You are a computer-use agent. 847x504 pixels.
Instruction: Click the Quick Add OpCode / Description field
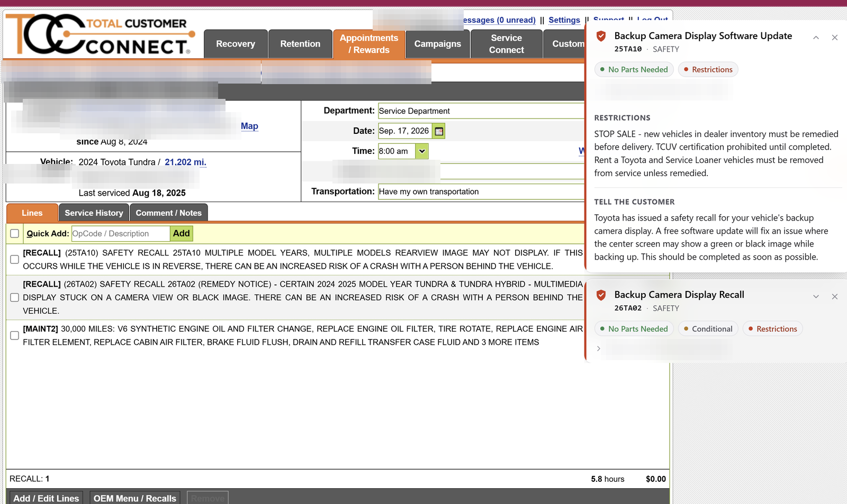pos(121,234)
